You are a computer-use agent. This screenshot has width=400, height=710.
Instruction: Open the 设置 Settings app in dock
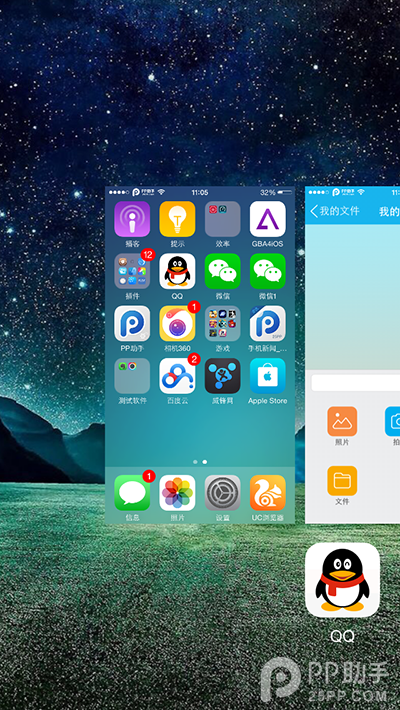point(222,493)
